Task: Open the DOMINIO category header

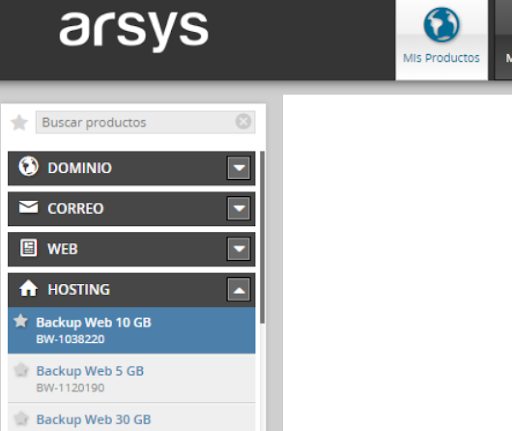Action: (131, 168)
